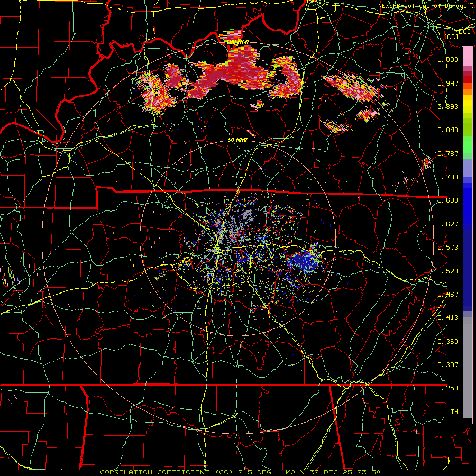Select the 0.467 legend value
476x476 pixels.
click(448, 295)
